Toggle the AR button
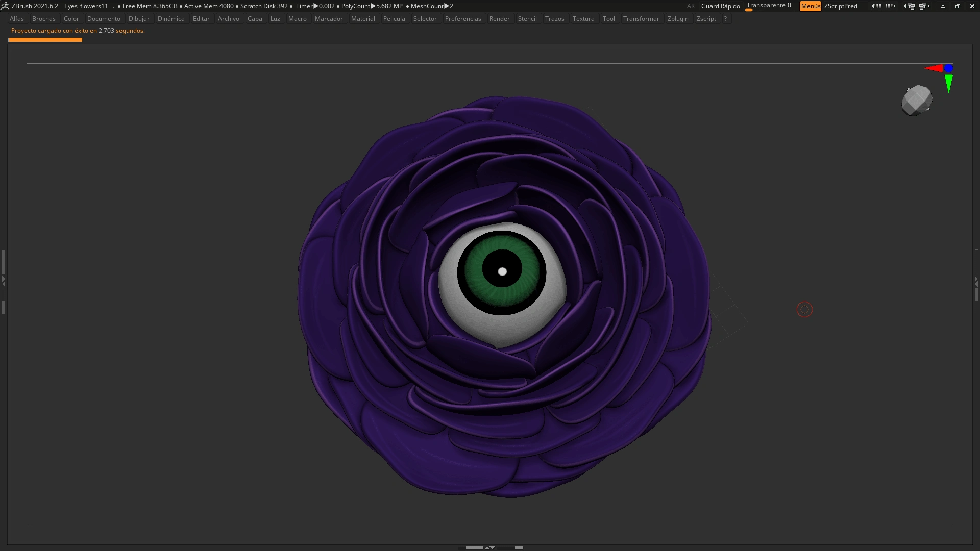980x551 pixels. pyautogui.click(x=691, y=6)
